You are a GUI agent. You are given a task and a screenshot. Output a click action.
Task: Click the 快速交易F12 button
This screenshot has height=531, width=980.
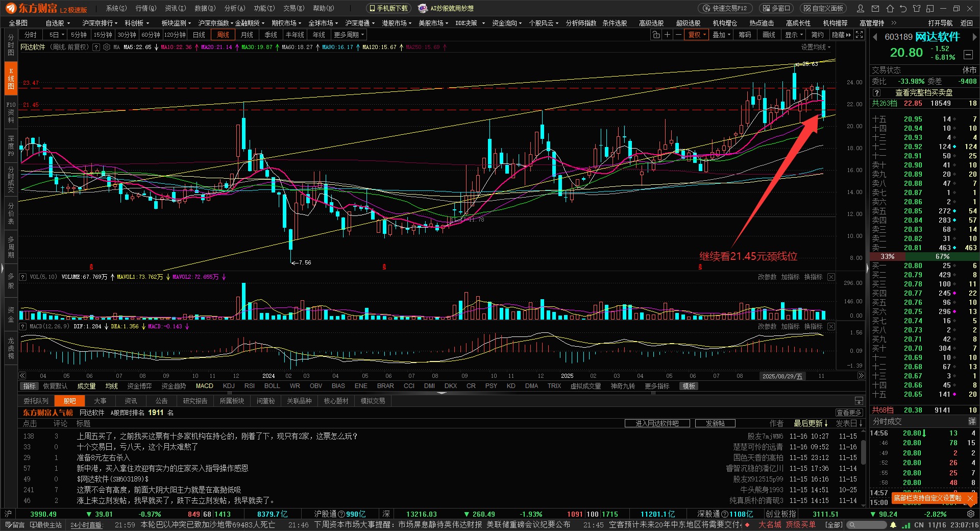tap(725, 8)
